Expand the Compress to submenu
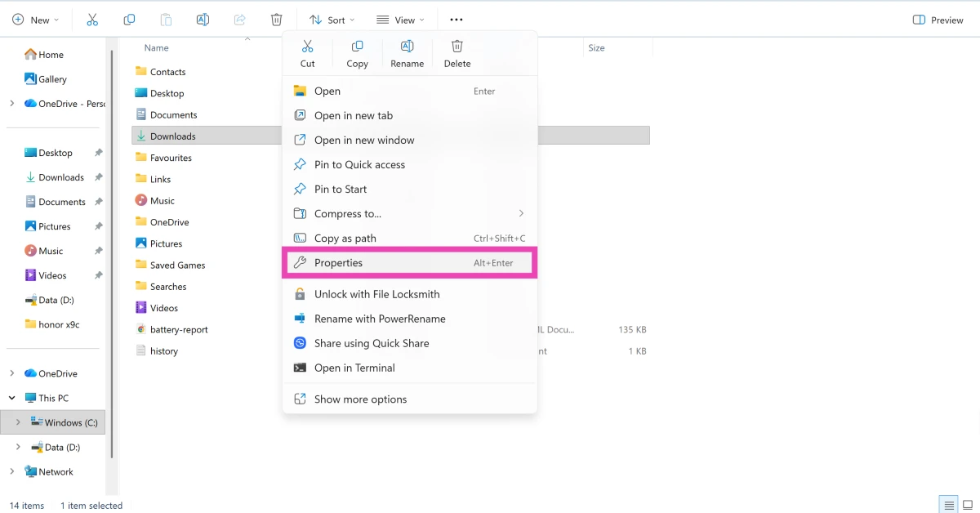The width and height of the screenshot is (980, 513). pyautogui.click(x=521, y=213)
